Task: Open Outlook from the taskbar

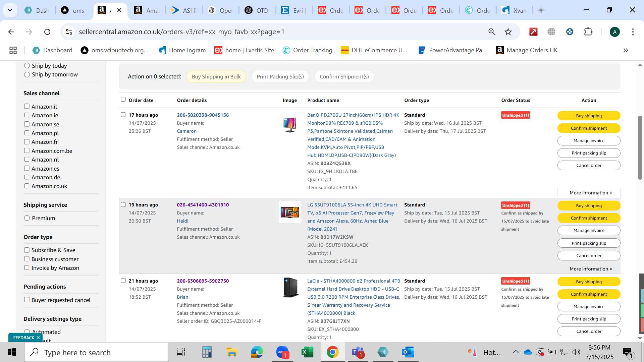Action: click(408, 352)
